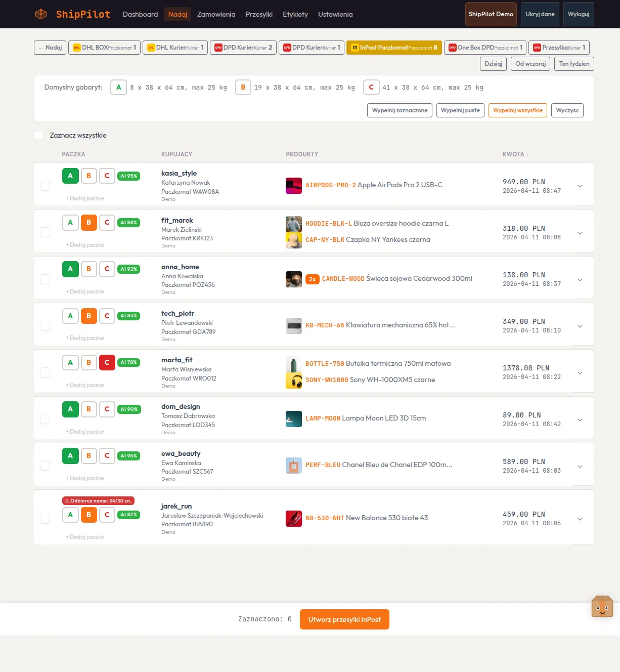Click Utworz przesylki InPost button
Screen dimensions: 620x672
click(x=344, y=619)
